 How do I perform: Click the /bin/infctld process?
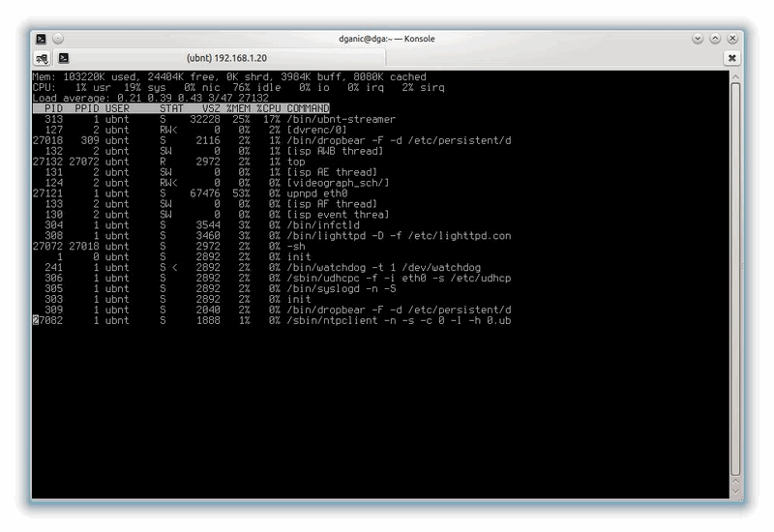[x=323, y=225]
